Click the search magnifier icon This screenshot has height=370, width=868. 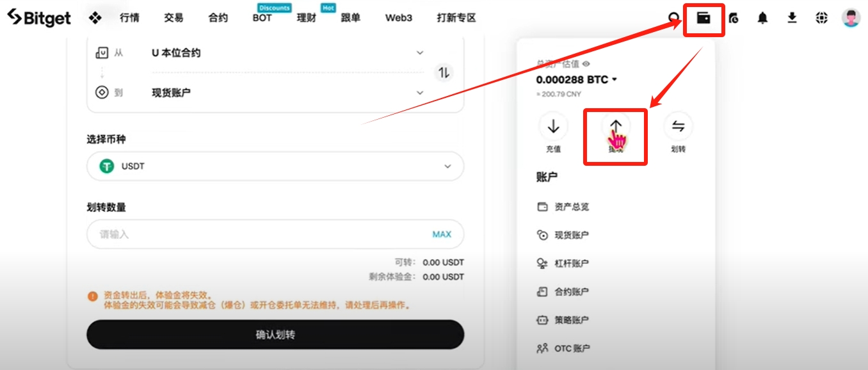[674, 18]
